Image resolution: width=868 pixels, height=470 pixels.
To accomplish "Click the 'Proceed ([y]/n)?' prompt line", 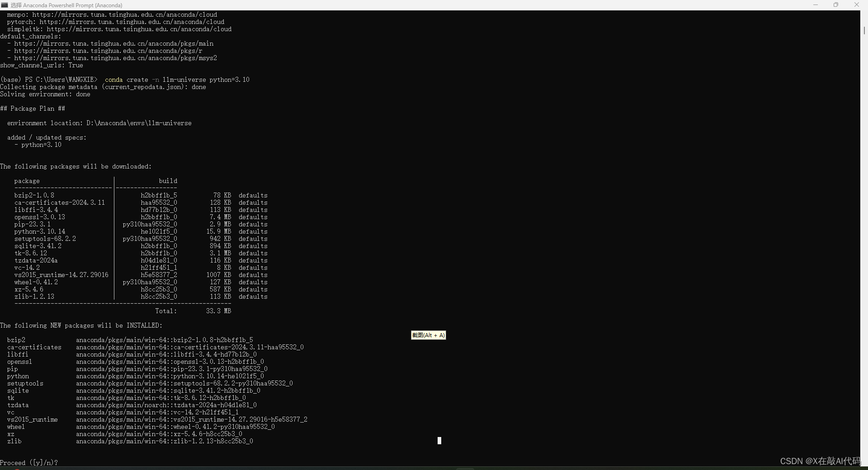I will click(29, 463).
